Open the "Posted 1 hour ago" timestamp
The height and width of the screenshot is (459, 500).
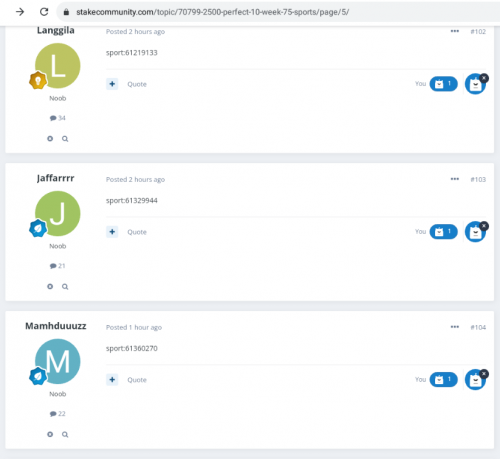point(134,327)
